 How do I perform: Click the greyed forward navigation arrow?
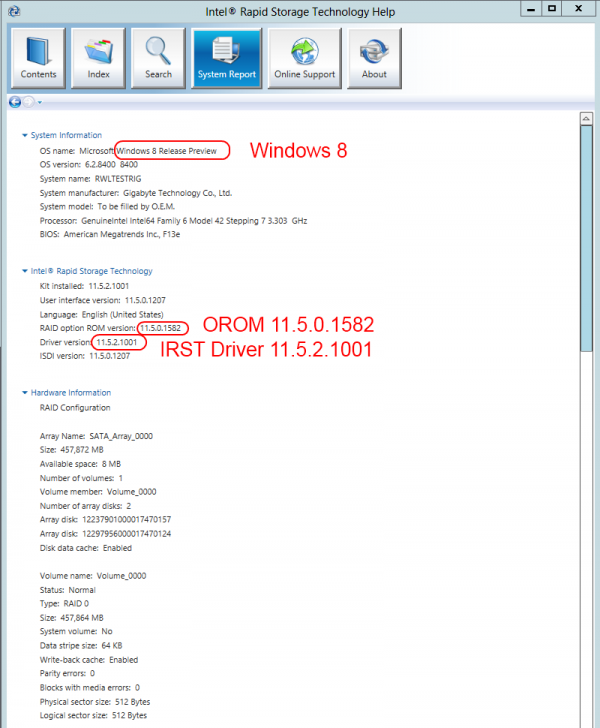[x=29, y=102]
